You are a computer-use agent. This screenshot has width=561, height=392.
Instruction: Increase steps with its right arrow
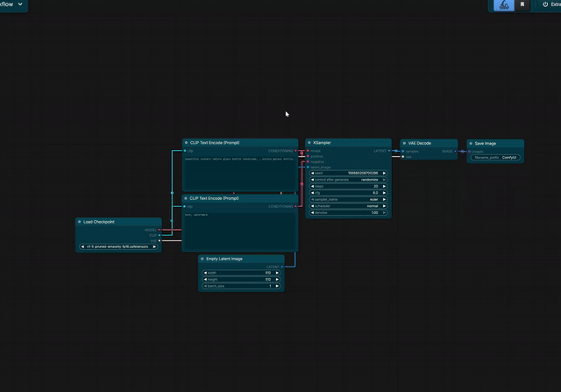pyautogui.click(x=384, y=187)
